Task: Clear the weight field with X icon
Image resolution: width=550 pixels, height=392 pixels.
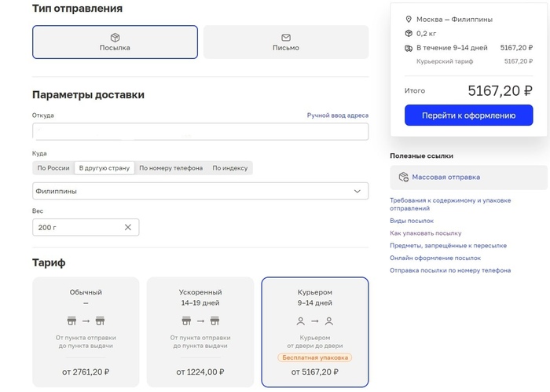Action: click(x=128, y=227)
